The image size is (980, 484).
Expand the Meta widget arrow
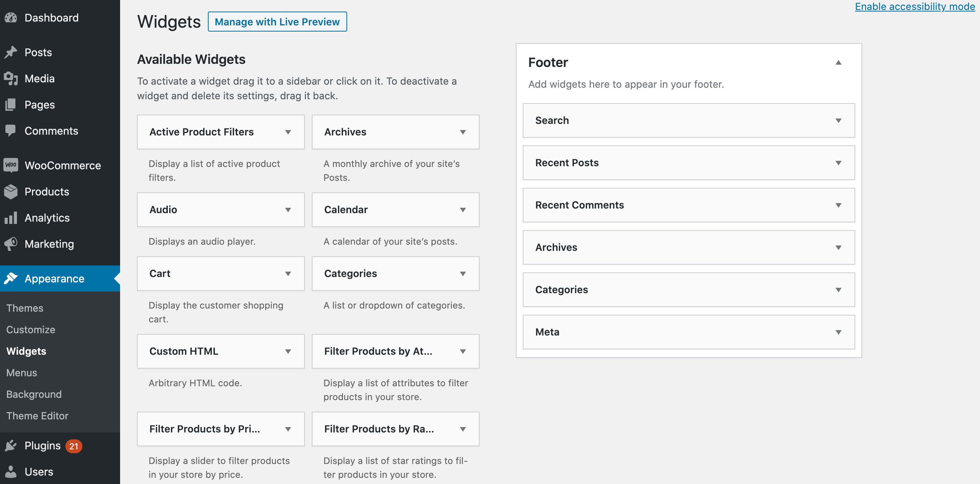(838, 332)
